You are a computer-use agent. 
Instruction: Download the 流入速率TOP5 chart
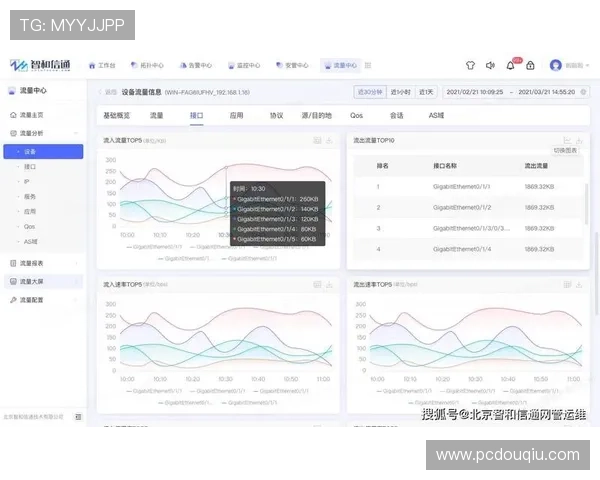[329, 284]
